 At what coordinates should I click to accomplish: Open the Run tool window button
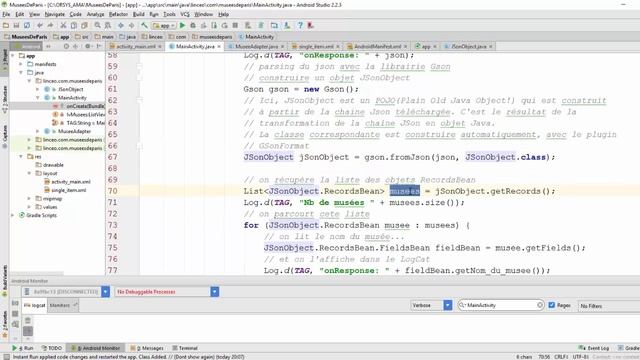coord(23,348)
